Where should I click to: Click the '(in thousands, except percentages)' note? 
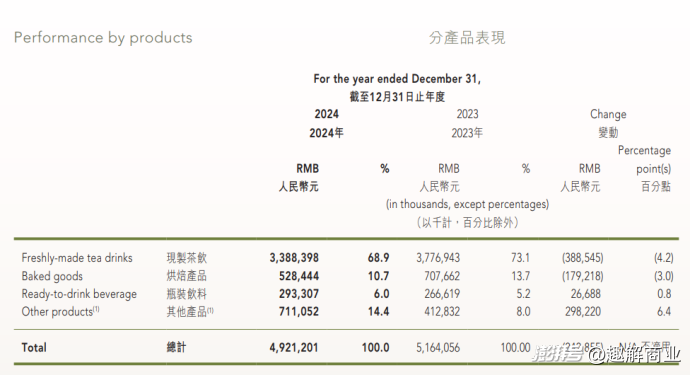pyautogui.click(x=467, y=204)
